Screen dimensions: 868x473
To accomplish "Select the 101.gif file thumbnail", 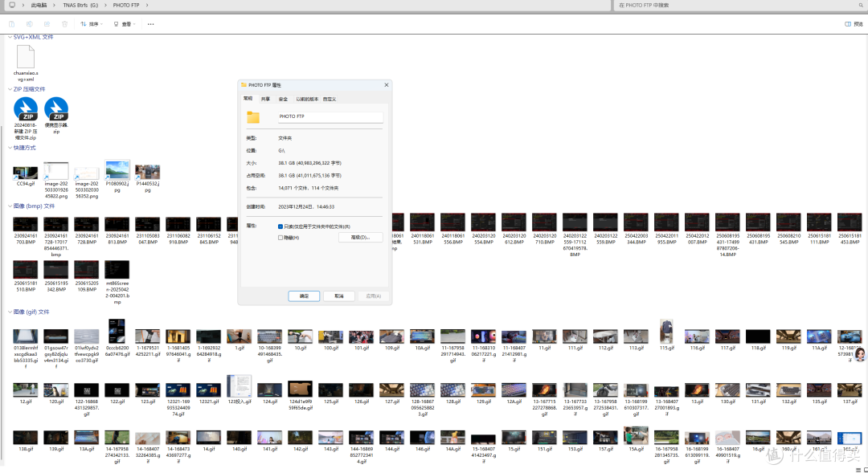I will (x=361, y=336).
